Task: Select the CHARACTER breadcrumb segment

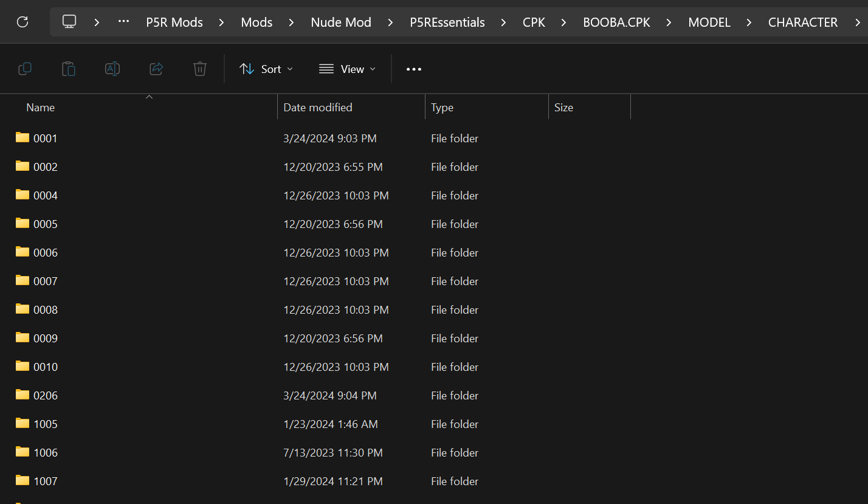Action: pos(803,22)
